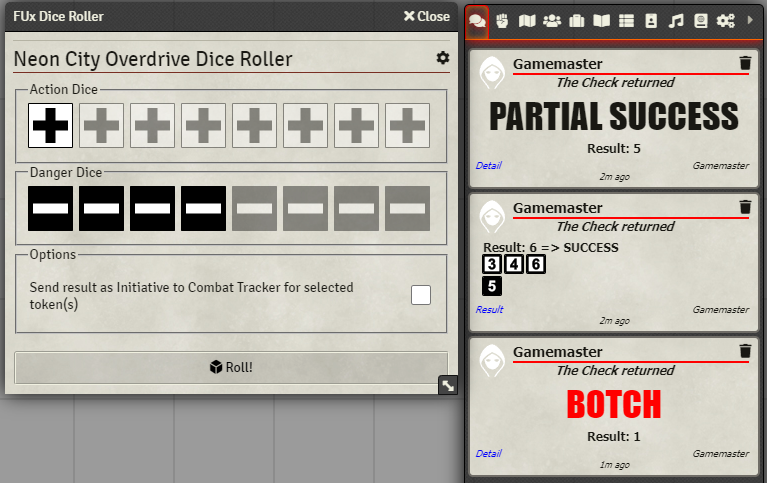Viewport: 767px width, 483px height.
Task: Click the Neon City Overdrive Dice Roller heading
Action: coord(153,59)
